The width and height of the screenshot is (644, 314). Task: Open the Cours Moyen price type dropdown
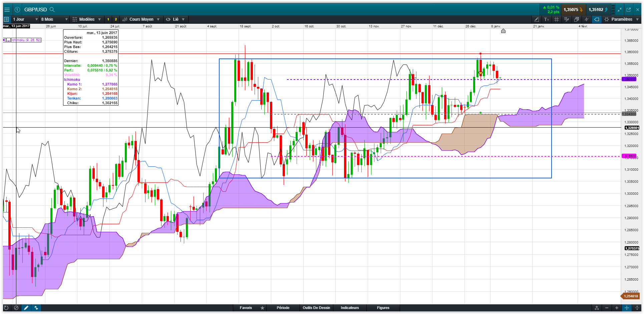click(x=141, y=19)
